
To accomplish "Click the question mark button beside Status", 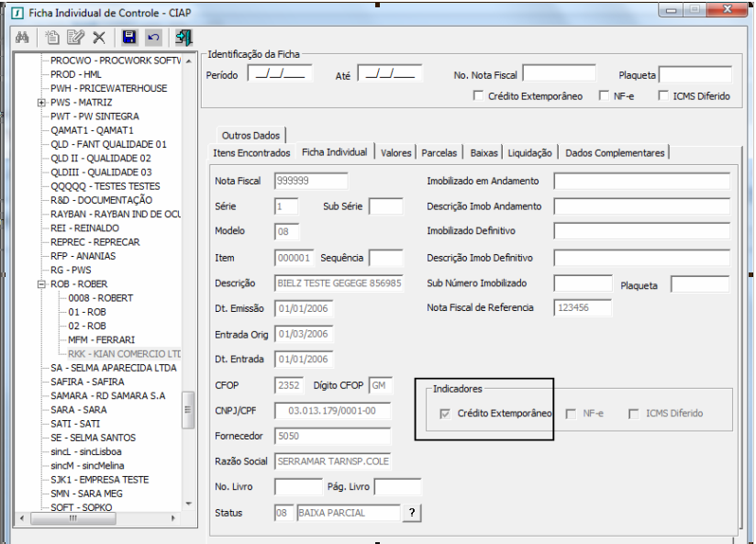I will pos(413,513).
